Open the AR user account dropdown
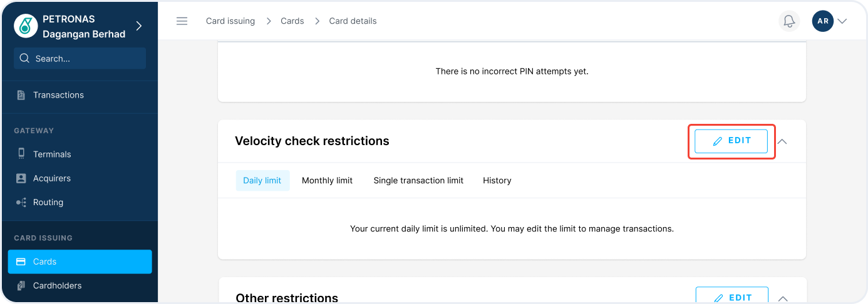Viewport: 868px width, 304px height. point(842,21)
